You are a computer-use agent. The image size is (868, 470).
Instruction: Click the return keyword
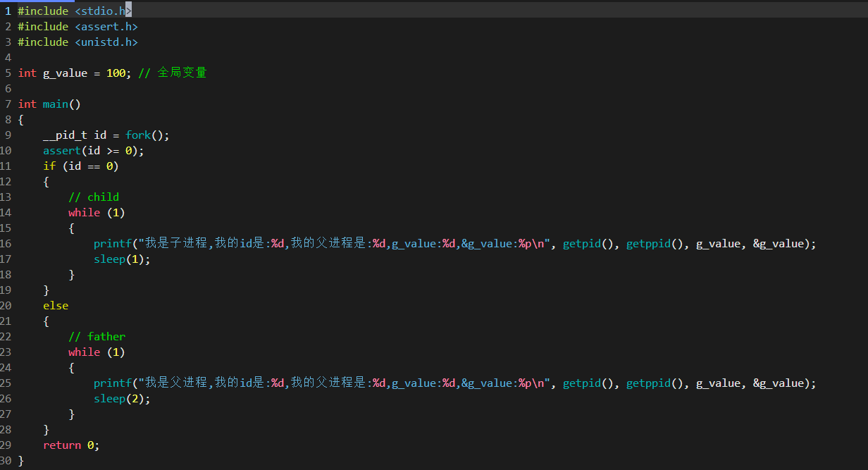point(62,445)
